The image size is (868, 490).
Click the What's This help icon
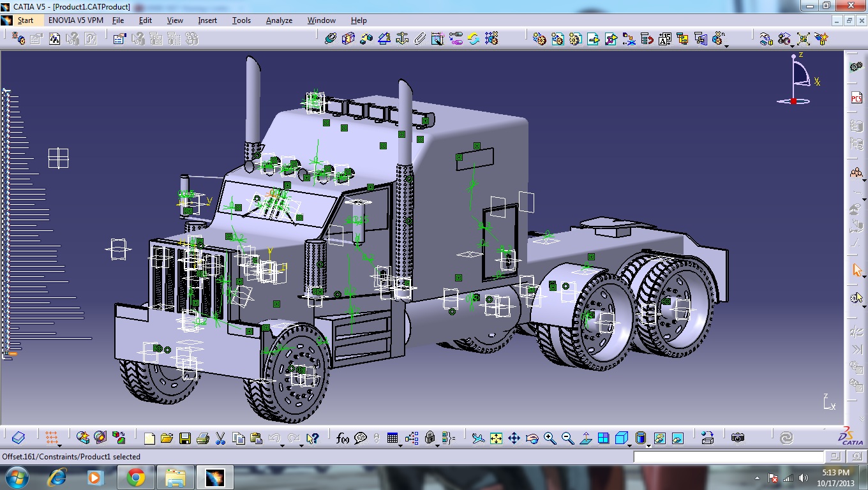(312, 438)
